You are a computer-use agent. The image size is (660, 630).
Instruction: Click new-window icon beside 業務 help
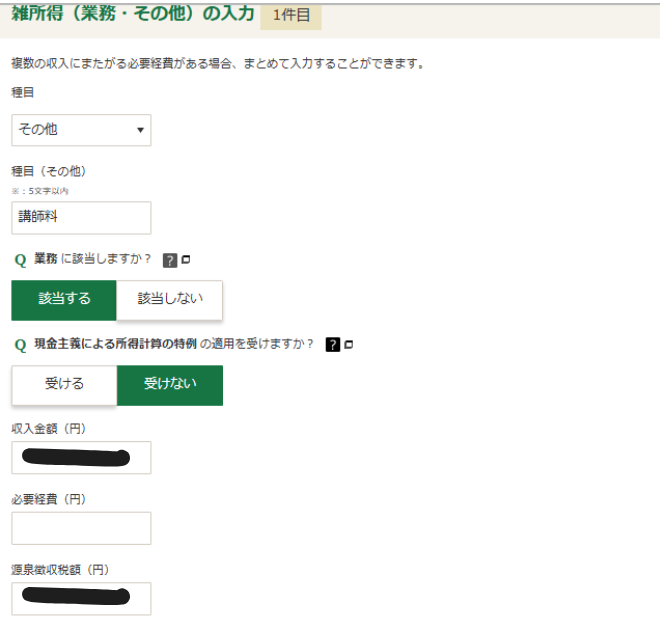click(186, 260)
